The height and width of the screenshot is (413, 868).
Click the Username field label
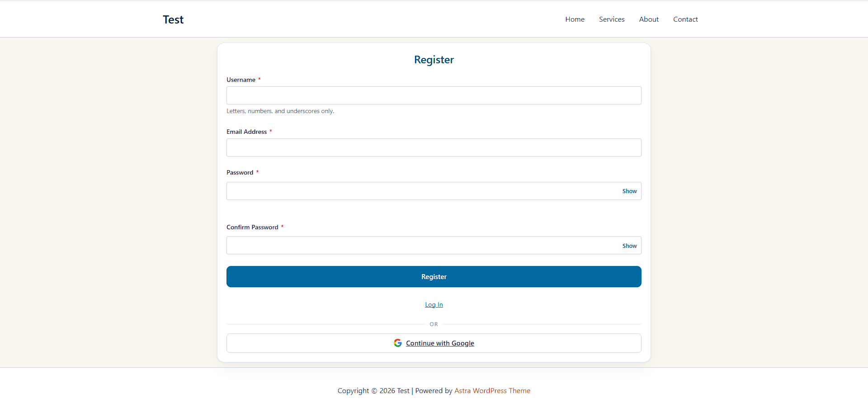241,80
